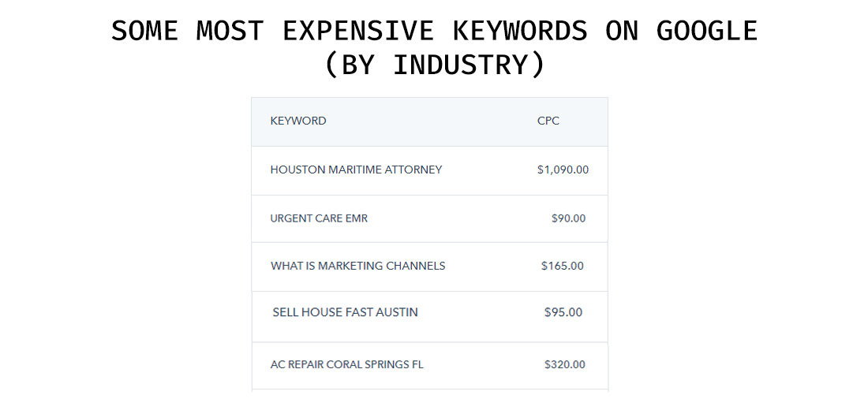The height and width of the screenshot is (410, 868).
Task: Click the $95.00 CPC value
Action: coord(563,312)
